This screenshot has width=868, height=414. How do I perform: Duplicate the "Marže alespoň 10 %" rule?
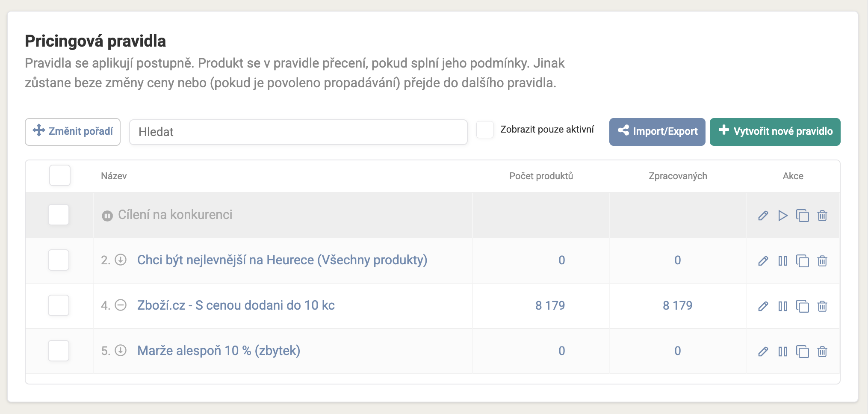803,351
